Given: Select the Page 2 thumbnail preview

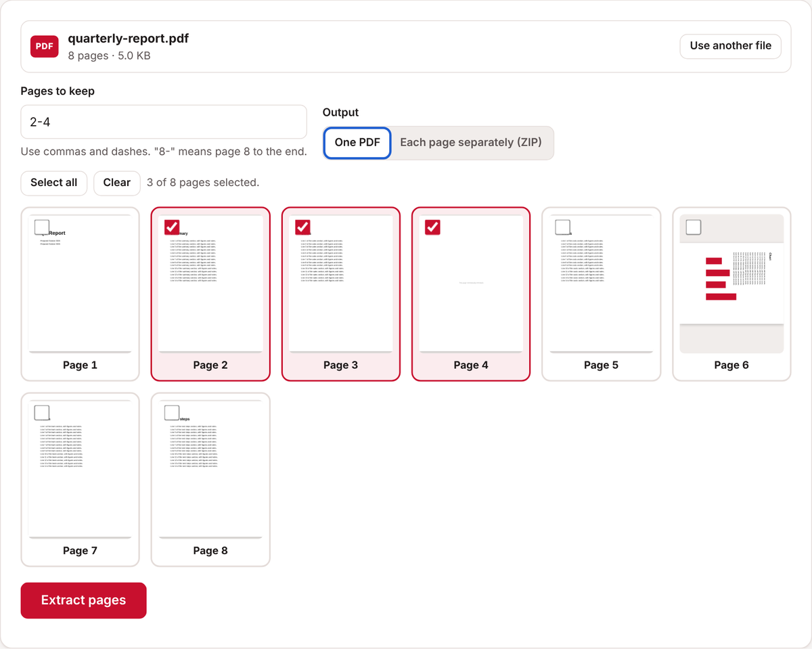Looking at the screenshot, I should tap(210, 284).
